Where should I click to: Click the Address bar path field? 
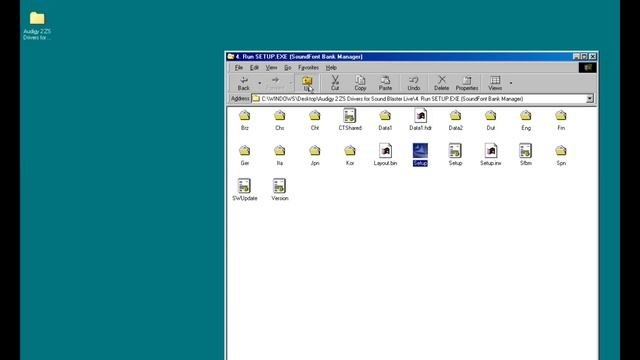point(419,99)
